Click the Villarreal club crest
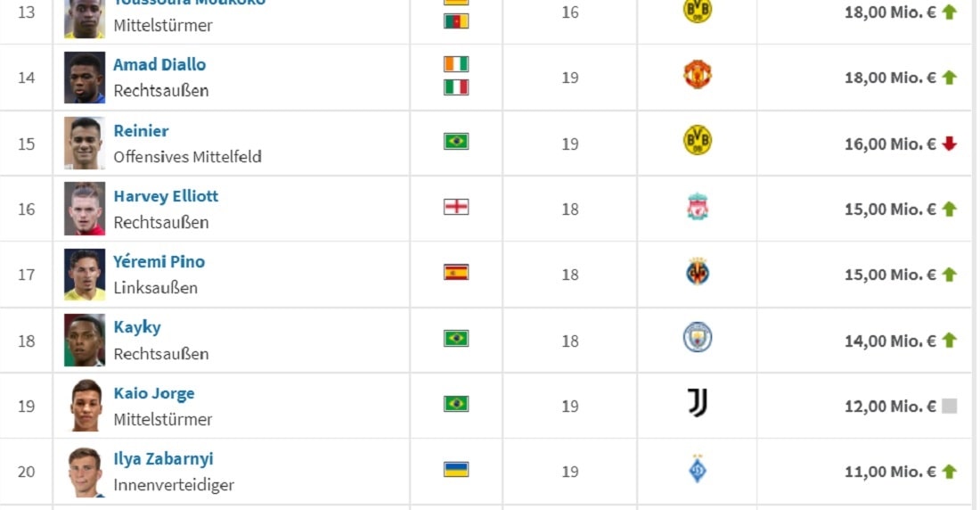The width and height of the screenshot is (980, 510). tap(698, 273)
